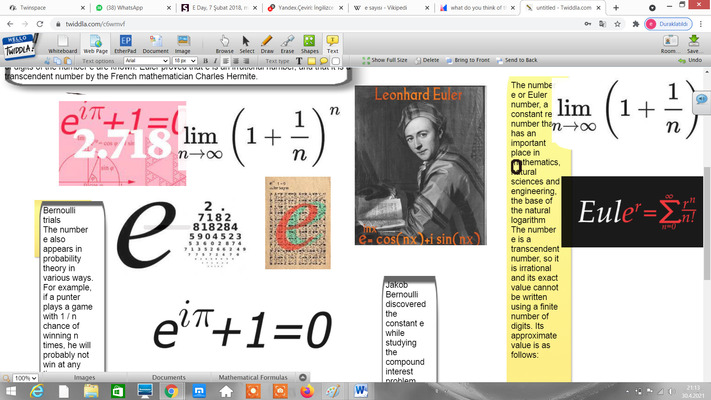Toggle bold text formatting
The height and width of the screenshot is (400, 711).
tap(205, 61)
